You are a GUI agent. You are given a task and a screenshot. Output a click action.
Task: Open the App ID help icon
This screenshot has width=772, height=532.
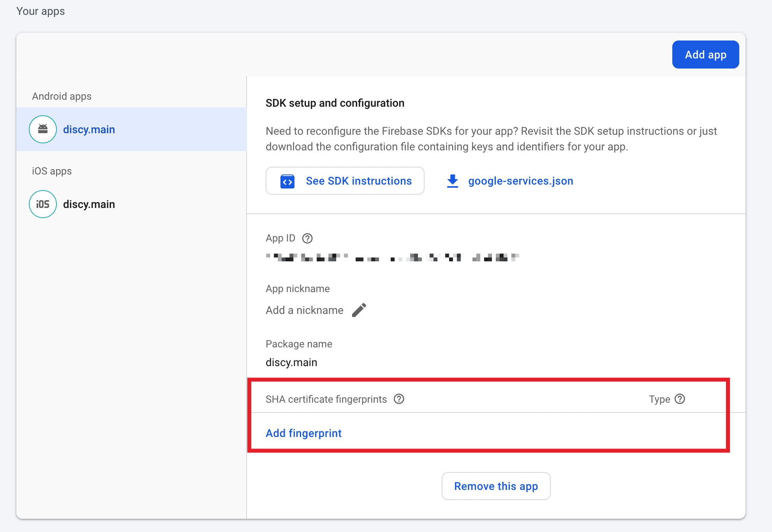307,238
